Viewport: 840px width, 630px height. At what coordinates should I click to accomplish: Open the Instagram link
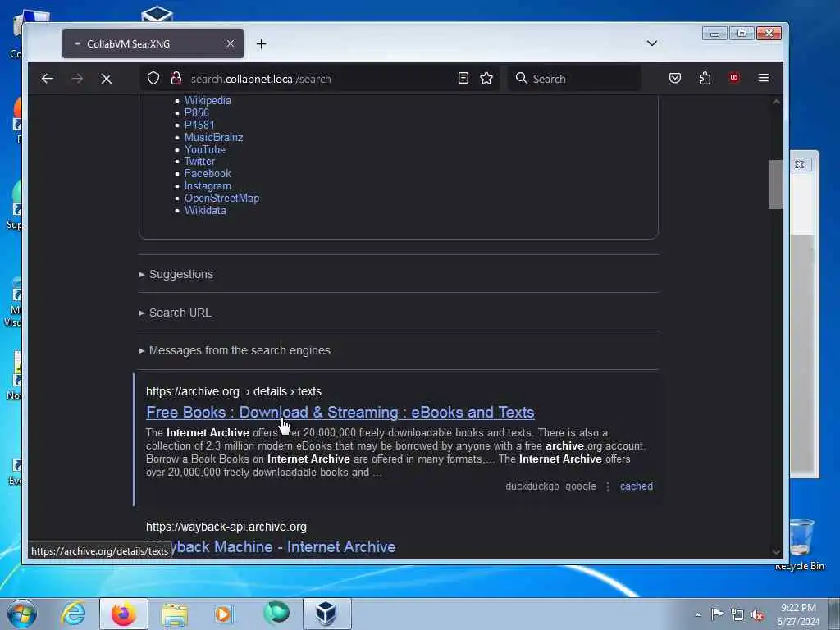[208, 186]
